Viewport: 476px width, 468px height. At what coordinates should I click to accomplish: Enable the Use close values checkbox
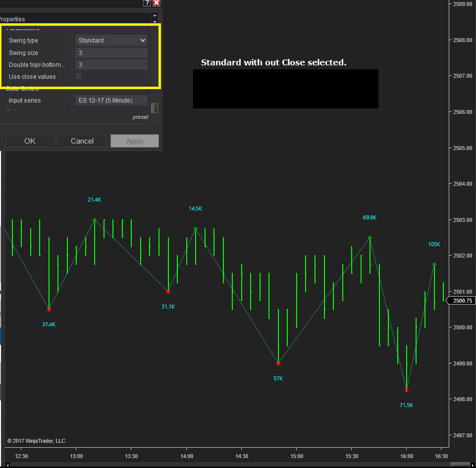[78, 76]
